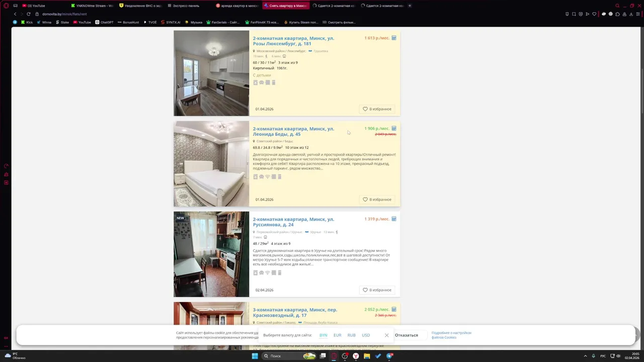This screenshot has height=362, width=644.
Task: Open Yandex browser from the taskbar
Action: [x=356, y=356]
